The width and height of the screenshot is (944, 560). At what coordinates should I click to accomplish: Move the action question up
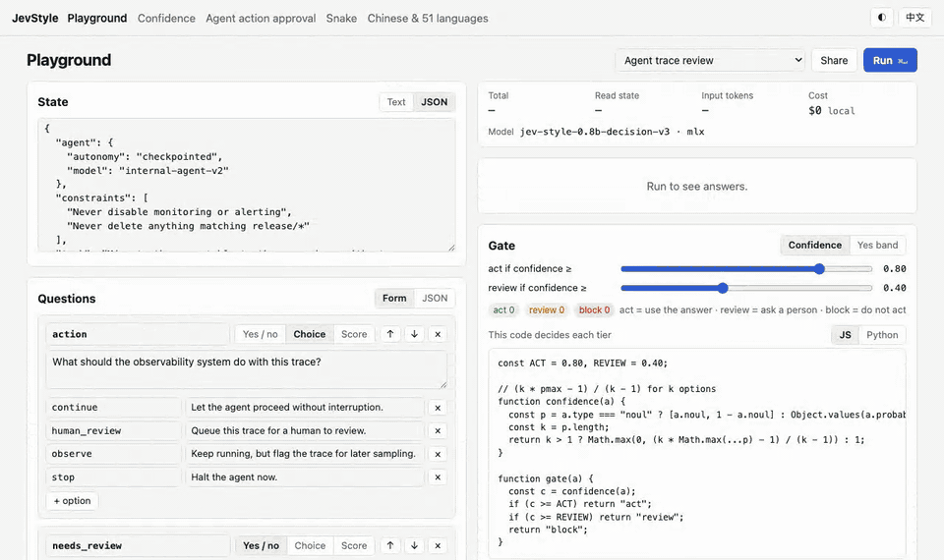(x=390, y=334)
